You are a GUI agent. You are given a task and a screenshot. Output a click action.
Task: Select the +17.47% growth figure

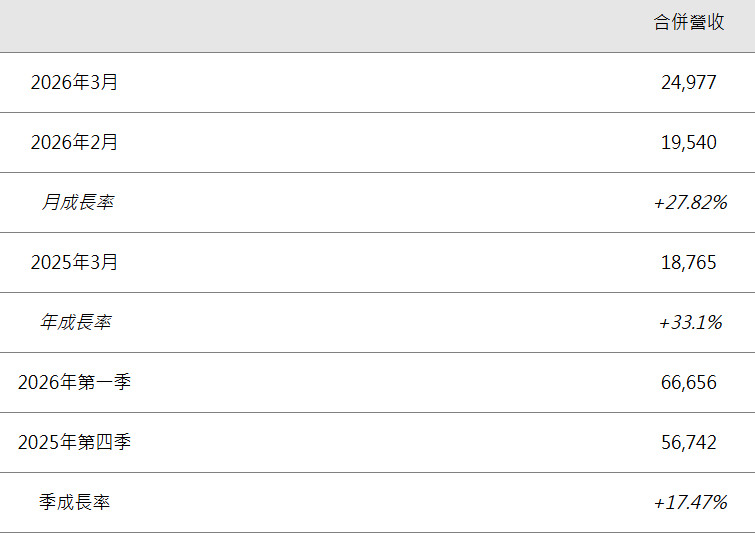689,503
